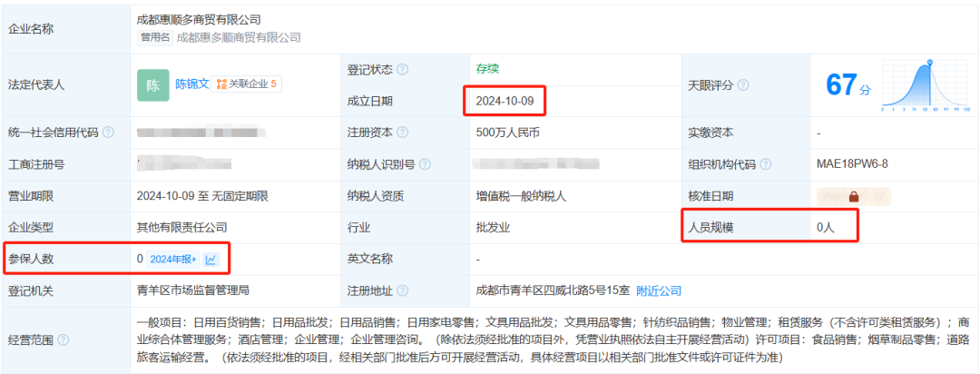Open the 参保人数 trend chart icon
Viewport: 980px width, 374px height.
[211, 259]
